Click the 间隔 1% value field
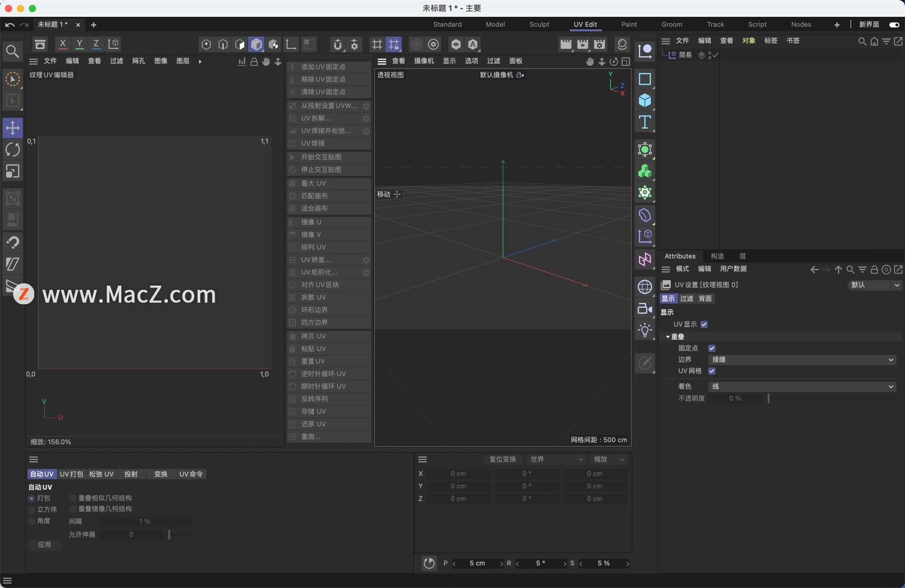 pyautogui.click(x=145, y=522)
